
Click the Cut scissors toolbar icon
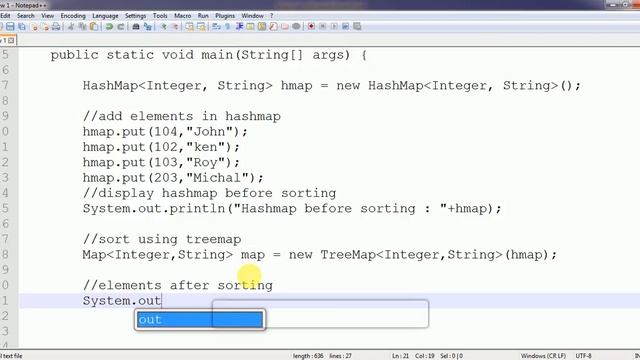(70, 27)
